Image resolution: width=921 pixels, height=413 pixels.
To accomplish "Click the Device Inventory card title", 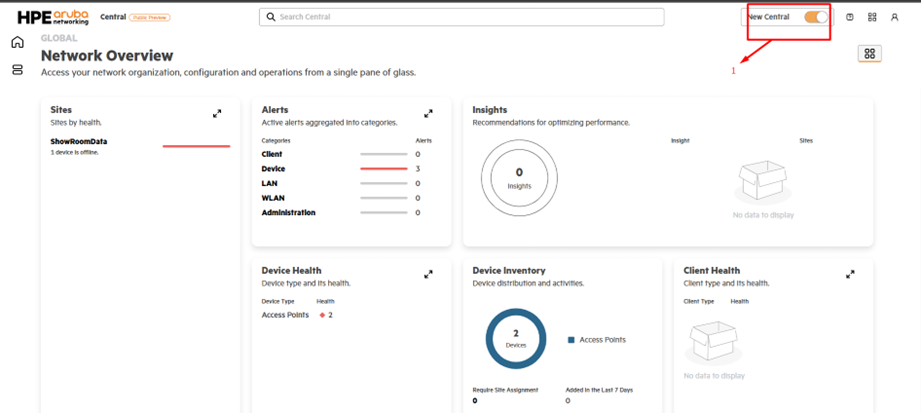I will pos(509,271).
